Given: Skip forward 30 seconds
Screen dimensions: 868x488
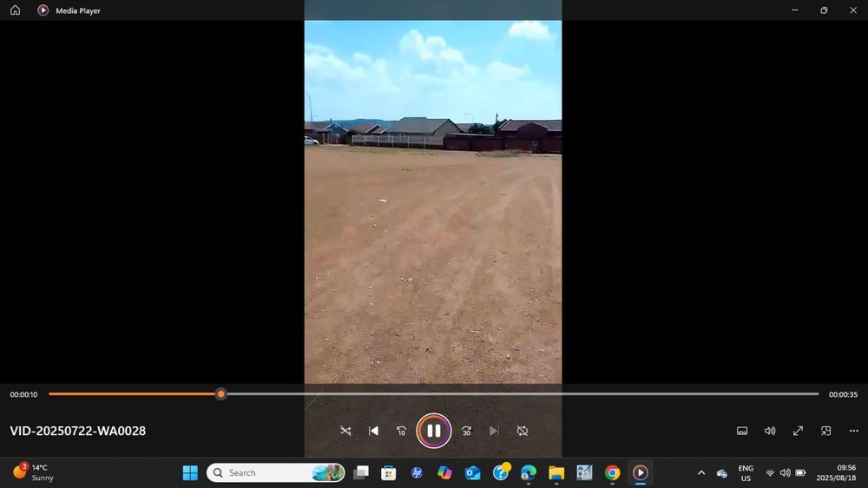Looking at the screenshot, I should [x=466, y=431].
